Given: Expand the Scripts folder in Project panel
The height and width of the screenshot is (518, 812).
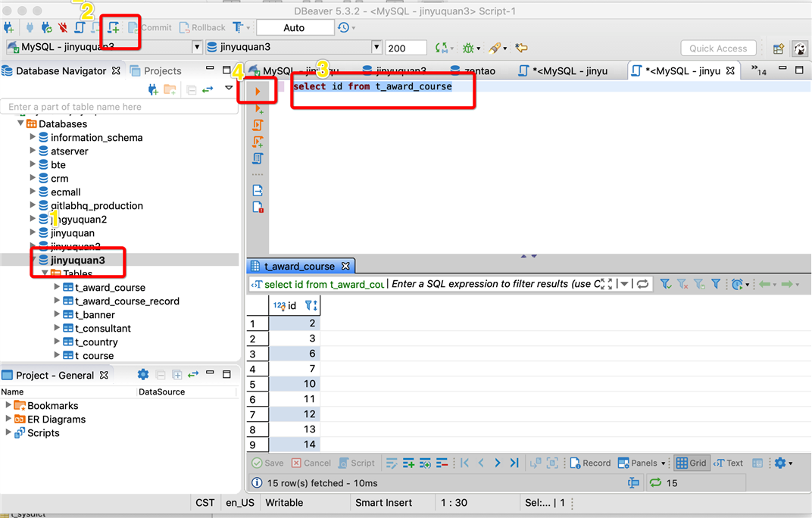Looking at the screenshot, I should click(x=8, y=432).
